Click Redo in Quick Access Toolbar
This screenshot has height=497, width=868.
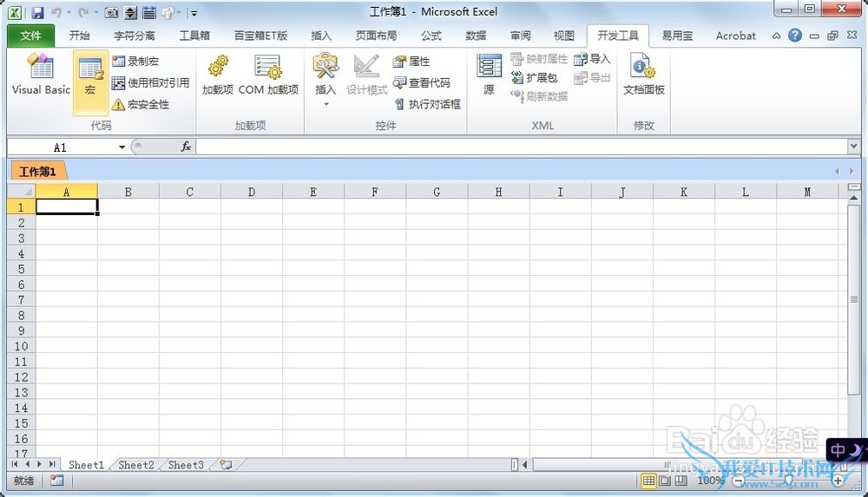click(83, 12)
